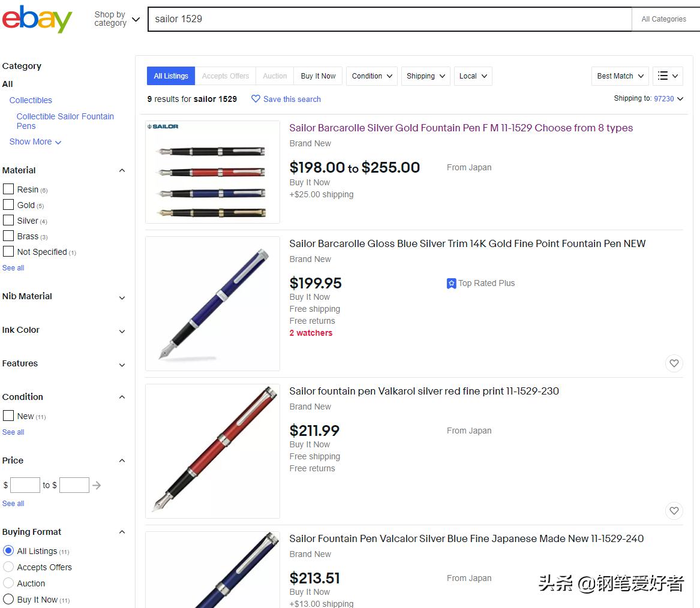Submit the price range arrow
The image size is (700, 608).
point(97,485)
